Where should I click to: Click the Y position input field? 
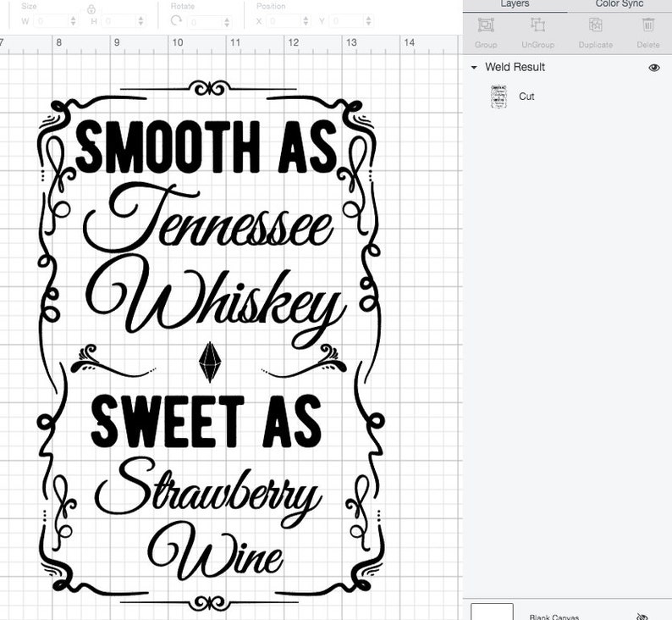click(348, 21)
